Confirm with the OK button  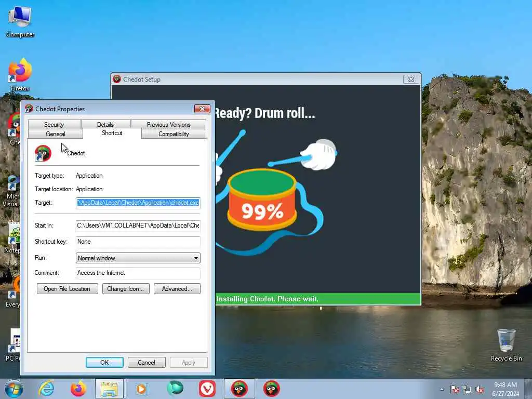click(x=104, y=362)
